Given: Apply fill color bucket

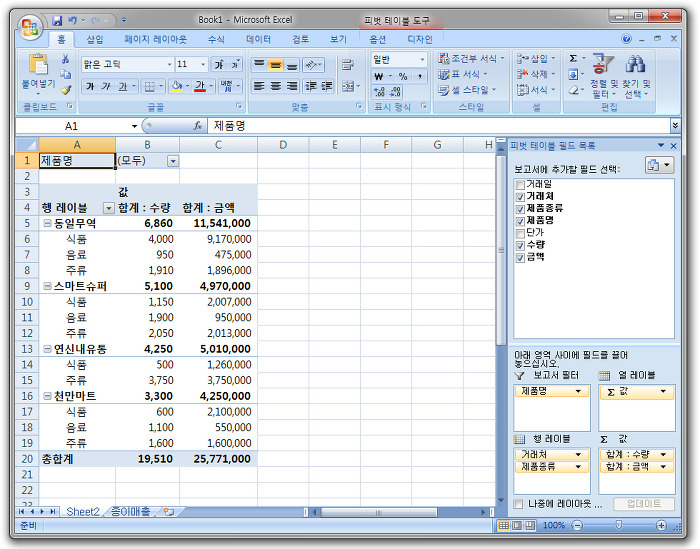Looking at the screenshot, I should coord(177,86).
